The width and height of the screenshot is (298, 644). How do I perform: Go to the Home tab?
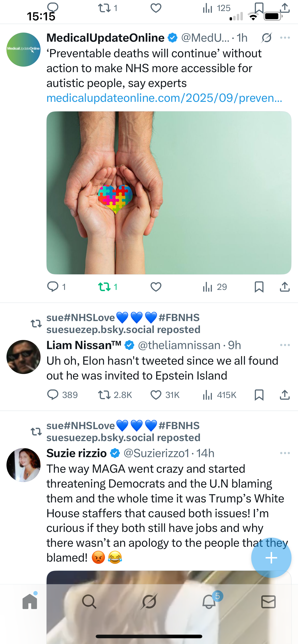point(30,602)
